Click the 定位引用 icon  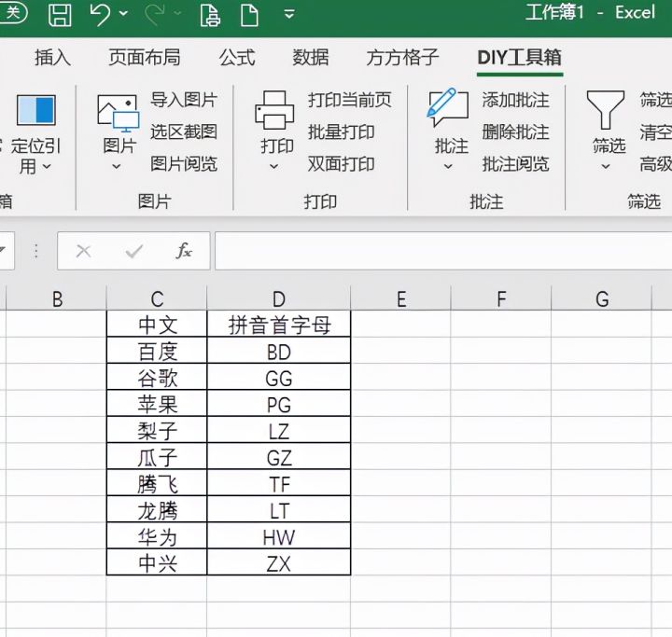pyautogui.click(x=36, y=110)
